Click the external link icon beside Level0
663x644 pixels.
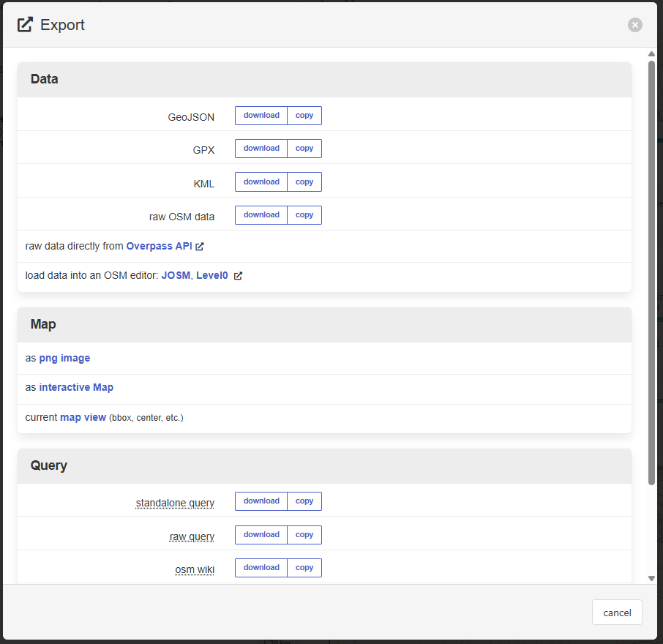click(x=238, y=277)
